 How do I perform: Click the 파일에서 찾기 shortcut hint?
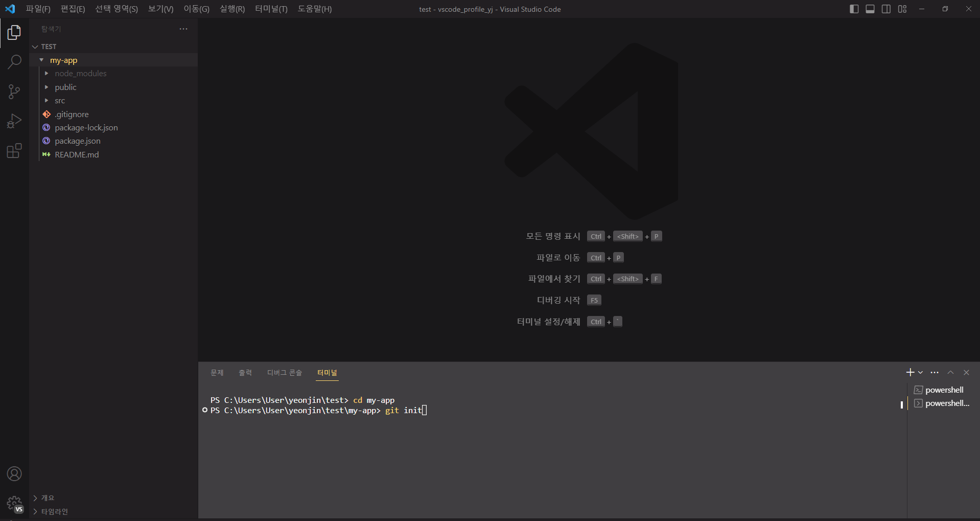point(554,279)
